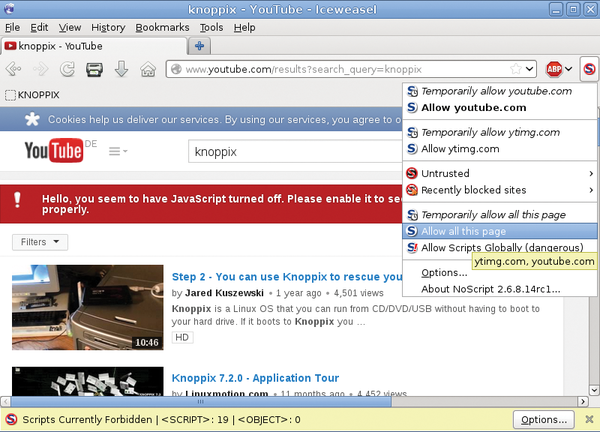The height and width of the screenshot is (432, 600).
Task: Open the Filters dropdown
Action: coord(40,242)
